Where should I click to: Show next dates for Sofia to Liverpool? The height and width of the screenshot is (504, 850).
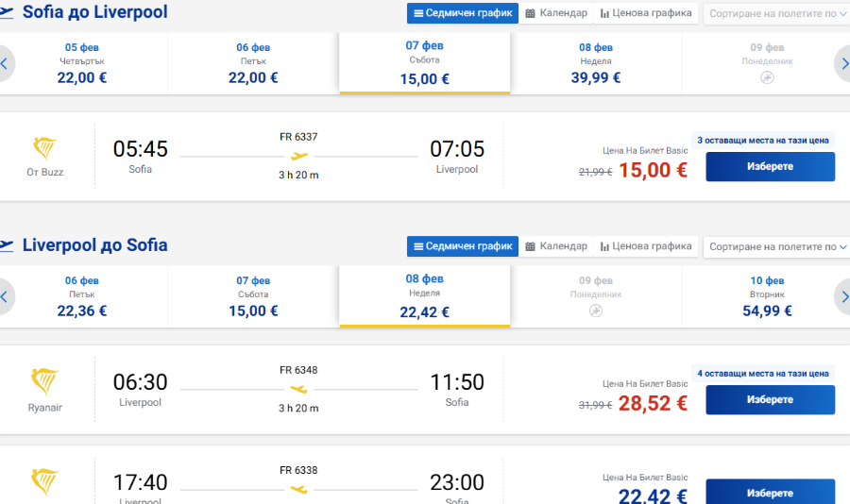842,64
